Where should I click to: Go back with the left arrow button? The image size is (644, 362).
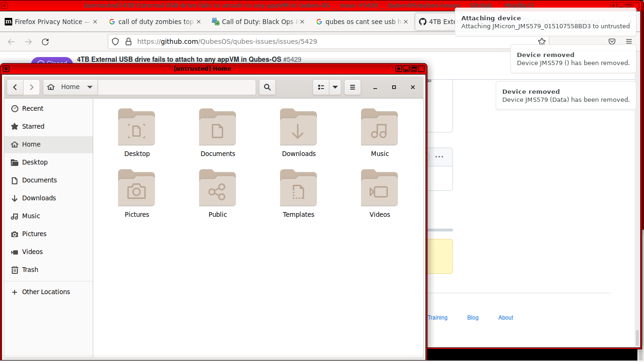pos(15,87)
